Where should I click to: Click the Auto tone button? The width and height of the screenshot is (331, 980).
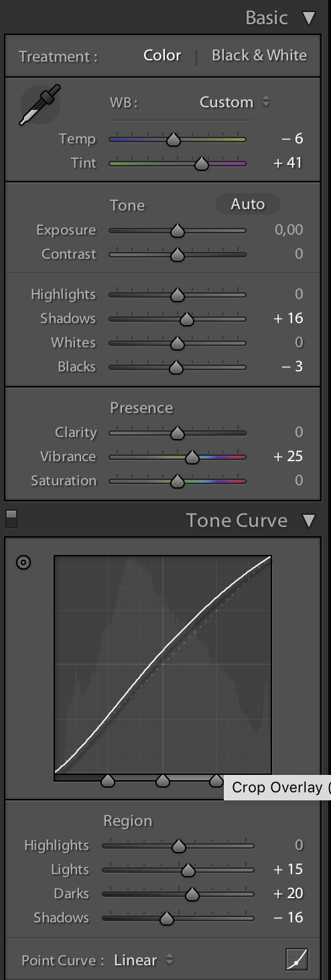(248, 204)
